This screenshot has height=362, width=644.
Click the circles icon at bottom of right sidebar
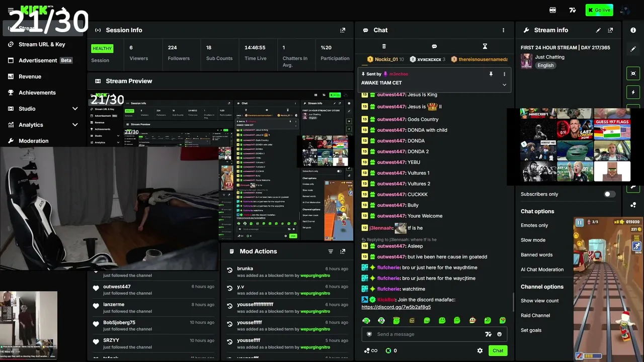point(633,205)
